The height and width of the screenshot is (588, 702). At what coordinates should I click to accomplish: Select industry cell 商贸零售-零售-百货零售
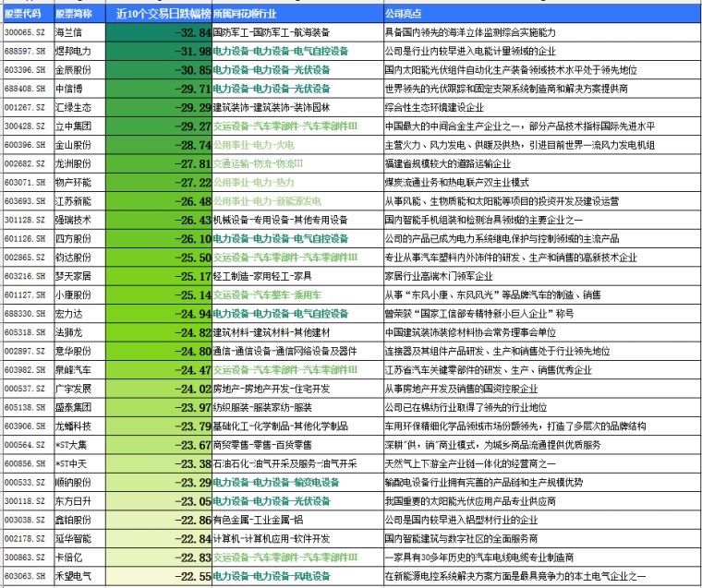(x=297, y=445)
